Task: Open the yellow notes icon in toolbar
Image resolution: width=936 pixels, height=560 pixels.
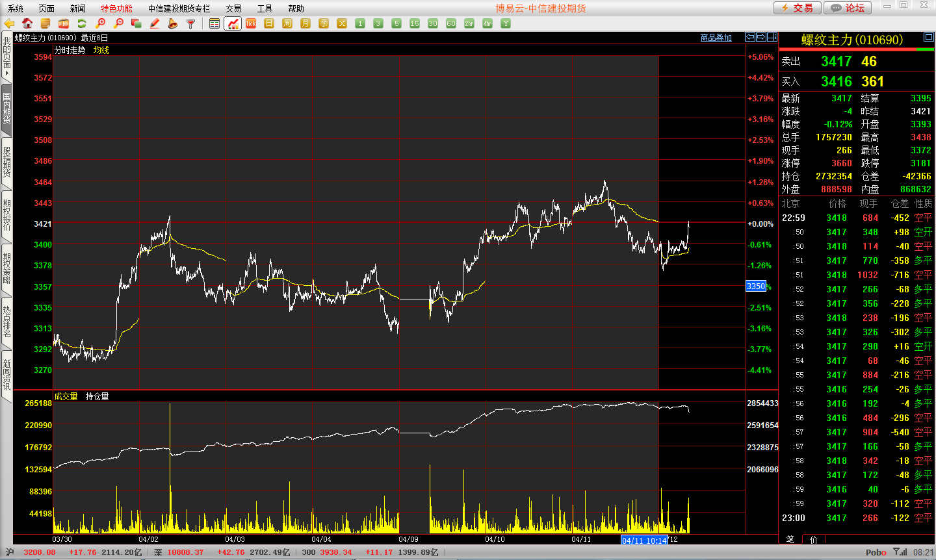Action: pos(45,23)
